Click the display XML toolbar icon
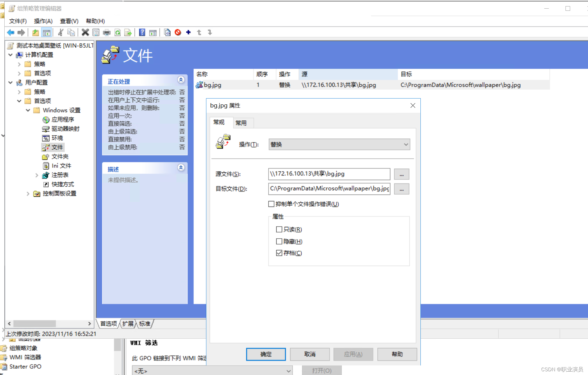 (167, 32)
